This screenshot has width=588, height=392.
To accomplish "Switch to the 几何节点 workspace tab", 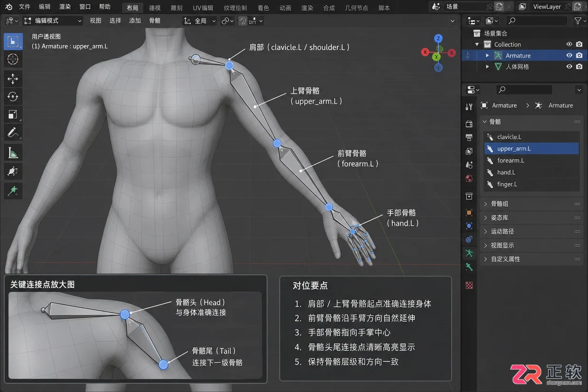I will [357, 8].
